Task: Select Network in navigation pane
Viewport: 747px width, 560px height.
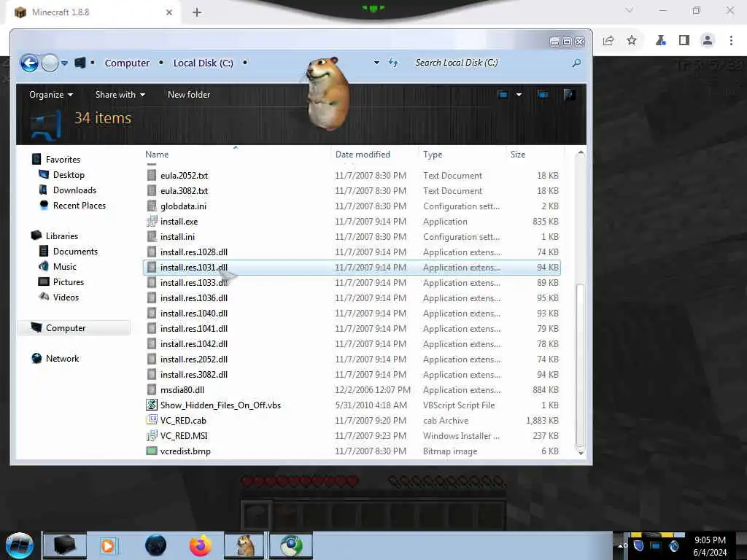Action: (63, 358)
